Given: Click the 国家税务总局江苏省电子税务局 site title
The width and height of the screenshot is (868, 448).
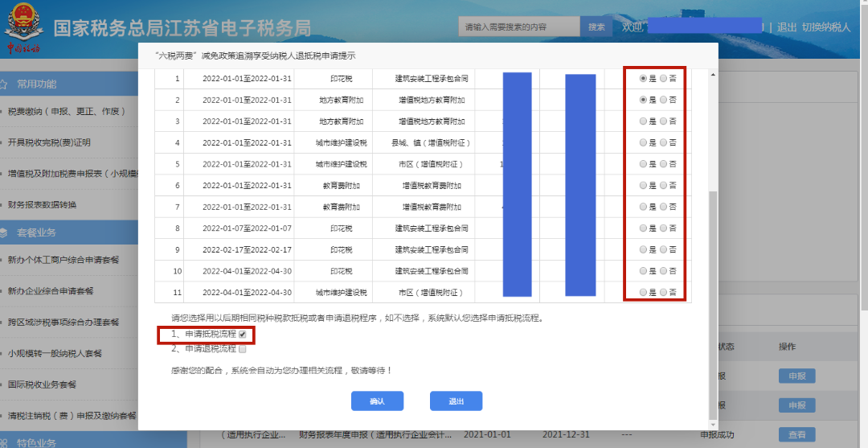Looking at the screenshot, I should point(182,28).
